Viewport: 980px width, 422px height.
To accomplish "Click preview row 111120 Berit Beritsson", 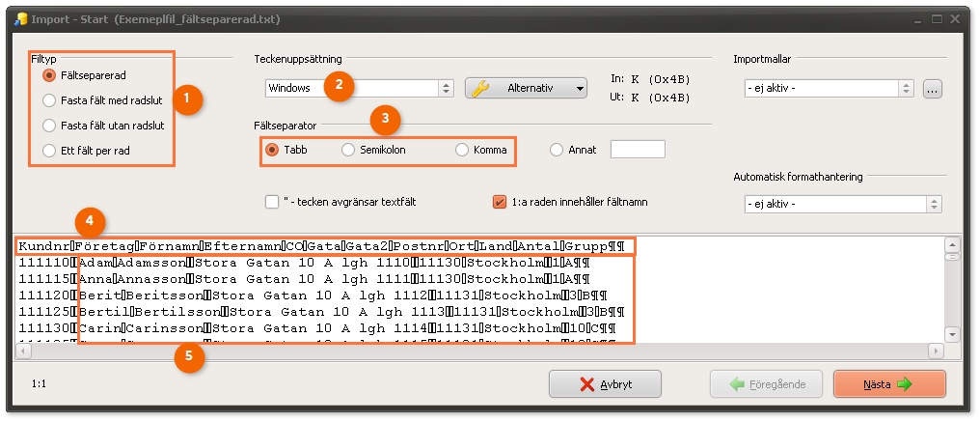I will (313, 295).
